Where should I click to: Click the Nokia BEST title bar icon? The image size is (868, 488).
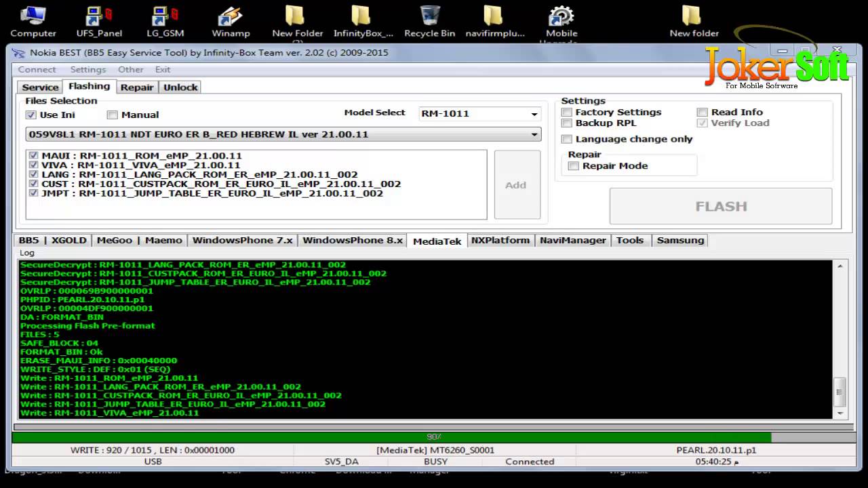[x=19, y=53]
